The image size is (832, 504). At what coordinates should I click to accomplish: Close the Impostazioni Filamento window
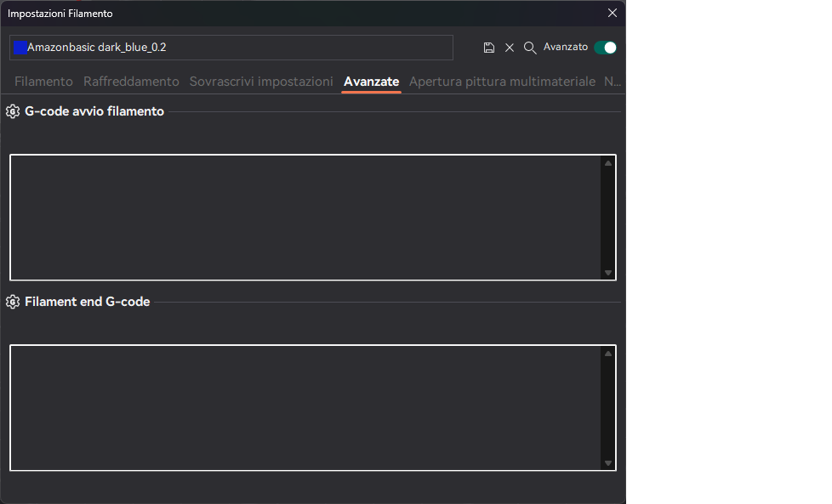[613, 13]
